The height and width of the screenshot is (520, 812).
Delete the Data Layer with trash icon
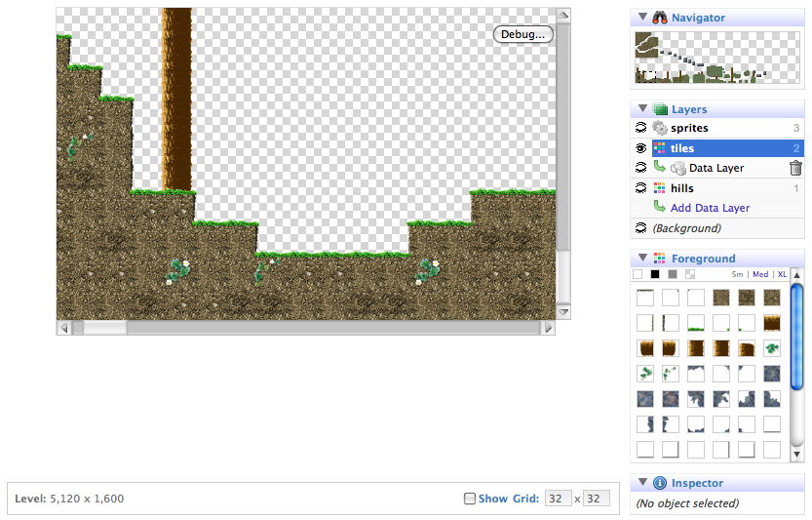coord(795,169)
